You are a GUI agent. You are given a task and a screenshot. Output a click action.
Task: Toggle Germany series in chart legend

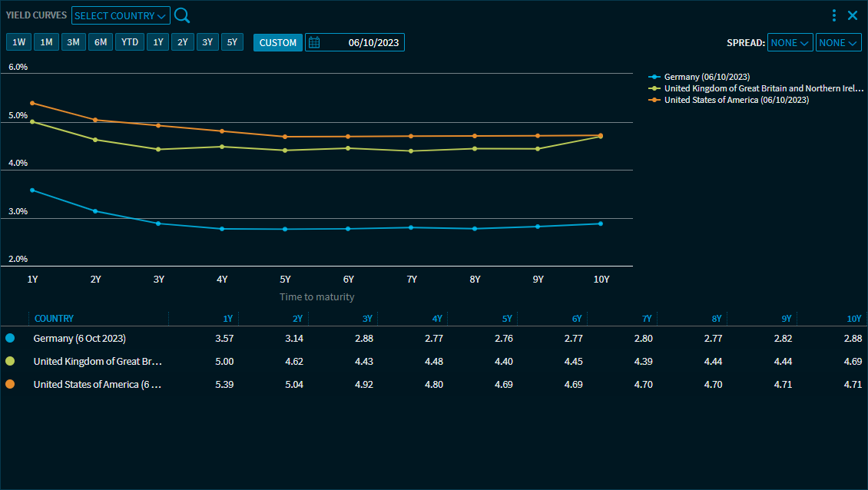click(705, 77)
